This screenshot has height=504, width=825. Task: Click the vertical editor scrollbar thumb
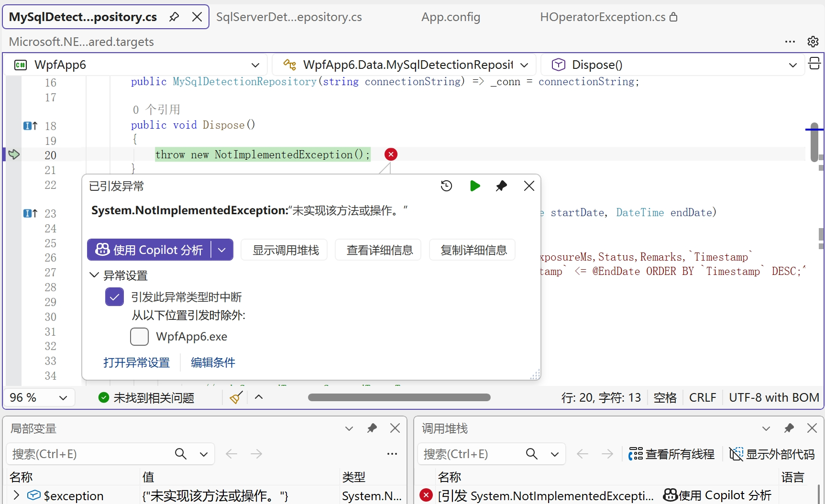coord(814,142)
